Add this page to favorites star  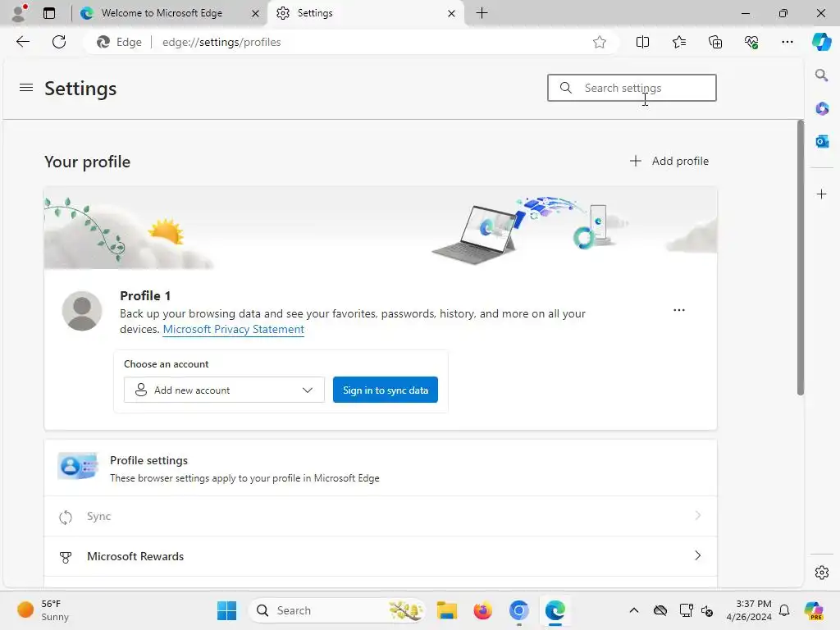[x=600, y=42]
